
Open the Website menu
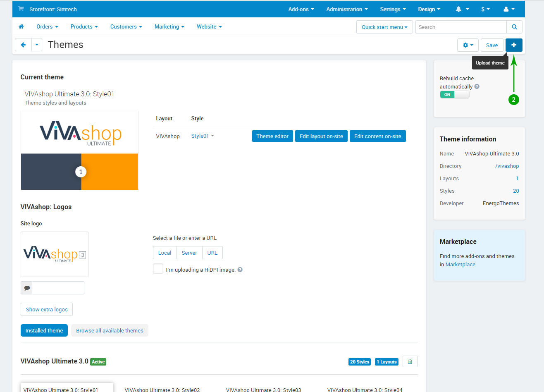(x=209, y=26)
